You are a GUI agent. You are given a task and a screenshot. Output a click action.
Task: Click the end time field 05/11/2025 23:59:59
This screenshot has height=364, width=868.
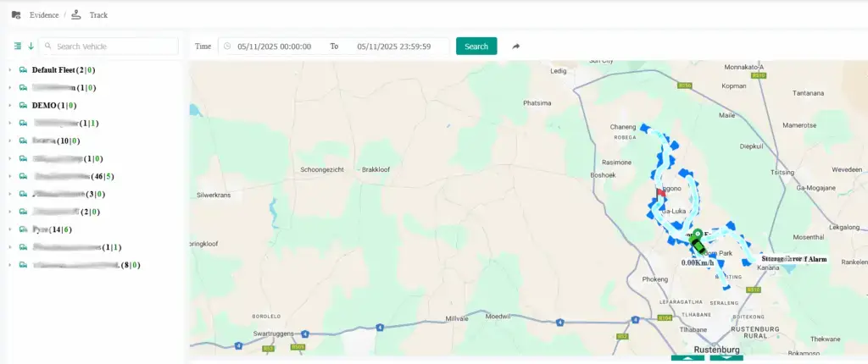(x=393, y=47)
